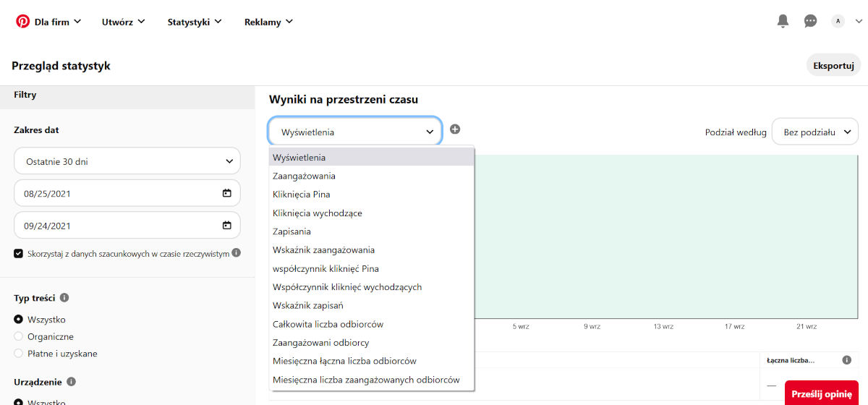Open calendar picker for end date 09/24/2021
This screenshot has height=405, width=868.
pos(226,226)
